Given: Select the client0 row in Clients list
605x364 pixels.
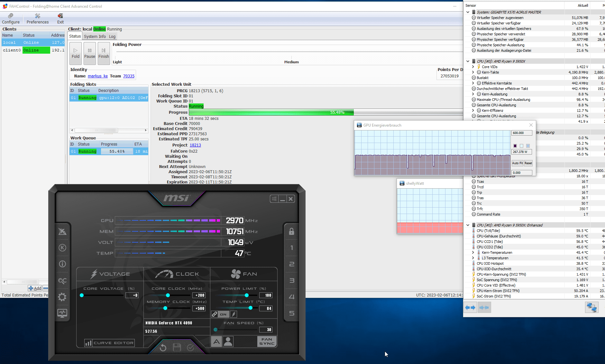Looking at the screenshot, I should click(33, 50).
